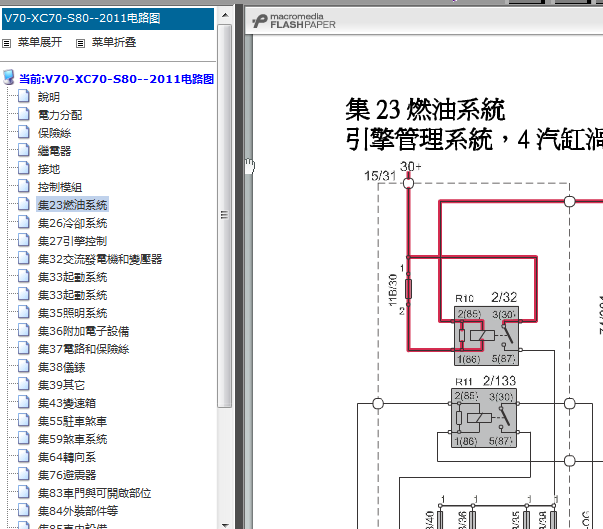This screenshot has width=603, height=529.
Task: Open 集36附加電子設備 page
Action: (x=83, y=331)
